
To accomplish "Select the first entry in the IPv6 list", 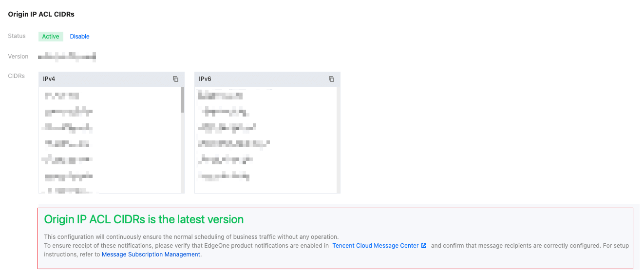I will (220, 95).
